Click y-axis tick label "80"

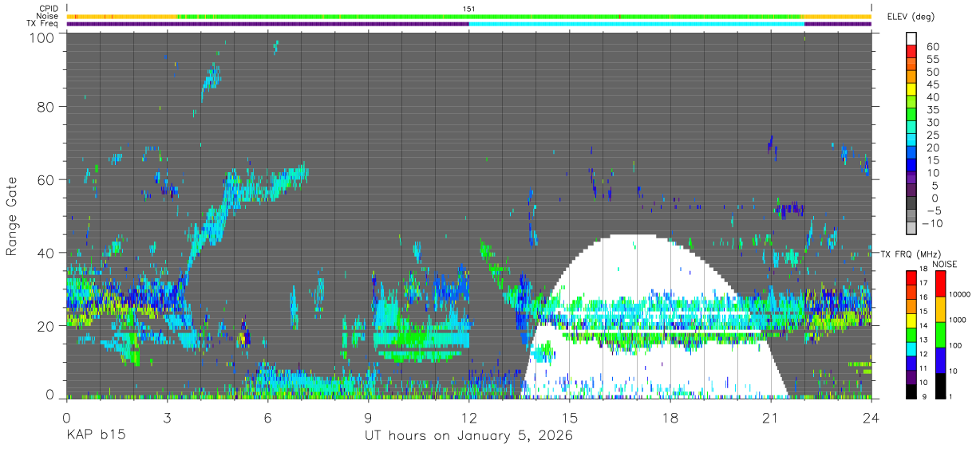point(47,106)
